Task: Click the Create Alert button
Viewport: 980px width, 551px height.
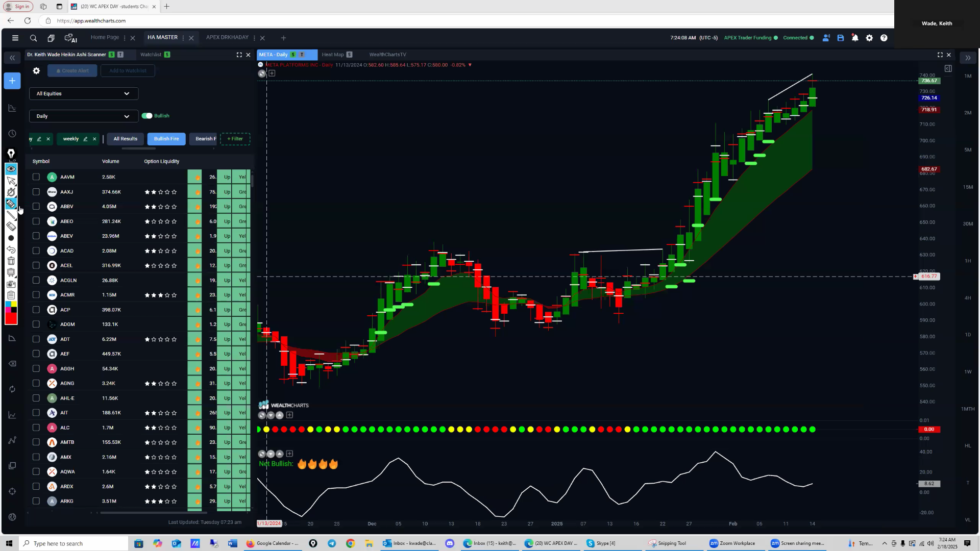Action: pyautogui.click(x=72, y=71)
